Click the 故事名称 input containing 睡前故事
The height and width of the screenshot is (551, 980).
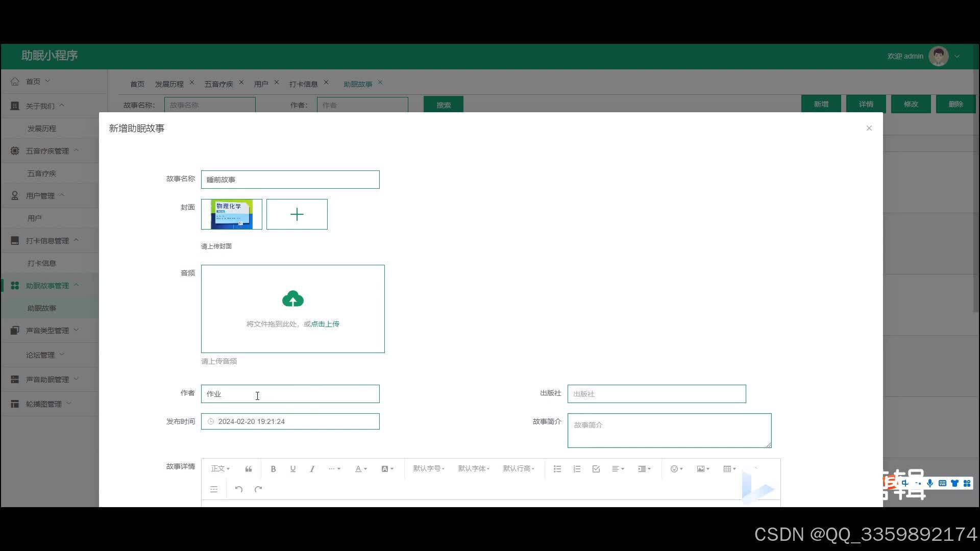tap(290, 180)
